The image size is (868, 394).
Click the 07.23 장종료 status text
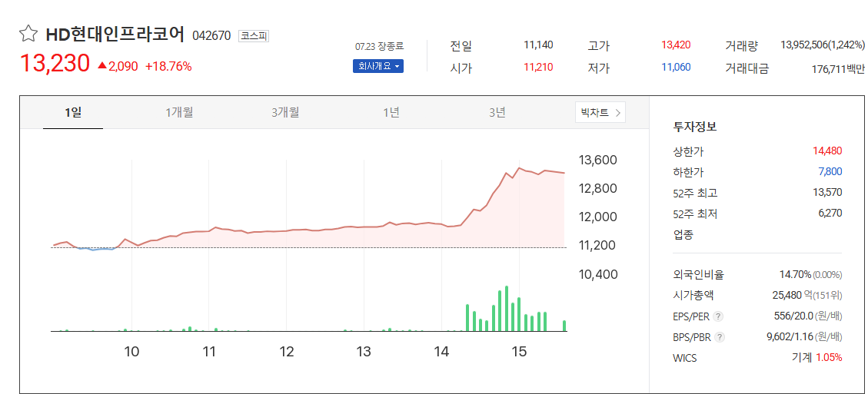(379, 47)
